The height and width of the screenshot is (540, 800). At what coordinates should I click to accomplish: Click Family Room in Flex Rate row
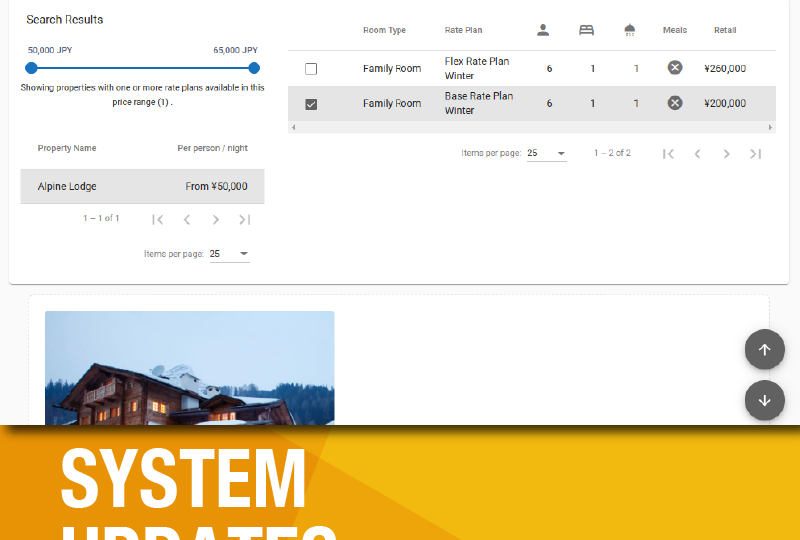click(392, 68)
